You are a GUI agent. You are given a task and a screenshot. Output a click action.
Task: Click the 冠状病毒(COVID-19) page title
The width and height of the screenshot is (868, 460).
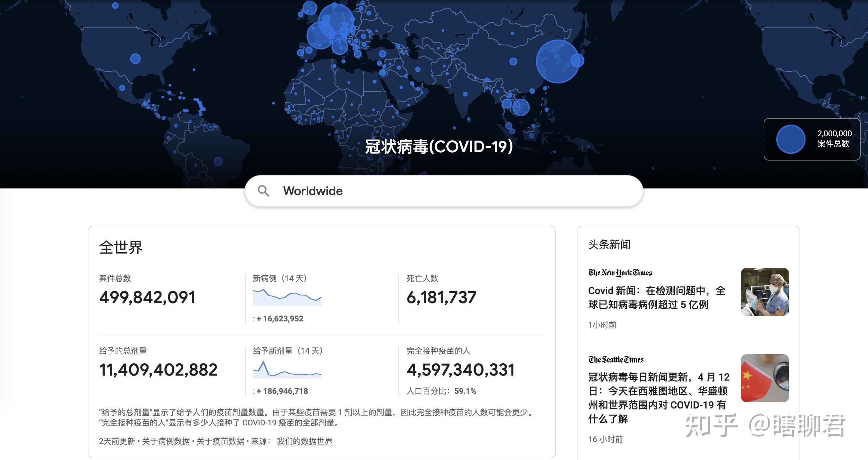pyautogui.click(x=439, y=147)
